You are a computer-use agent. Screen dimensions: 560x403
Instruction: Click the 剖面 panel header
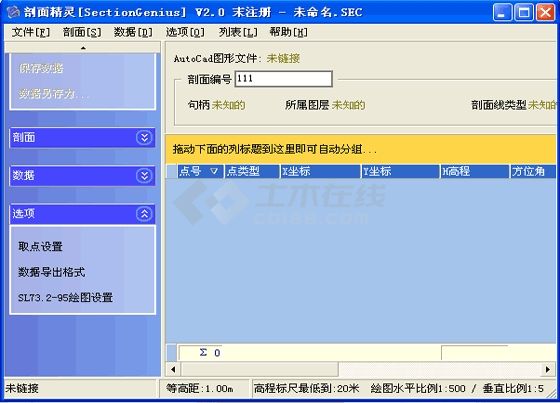tap(82, 137)
